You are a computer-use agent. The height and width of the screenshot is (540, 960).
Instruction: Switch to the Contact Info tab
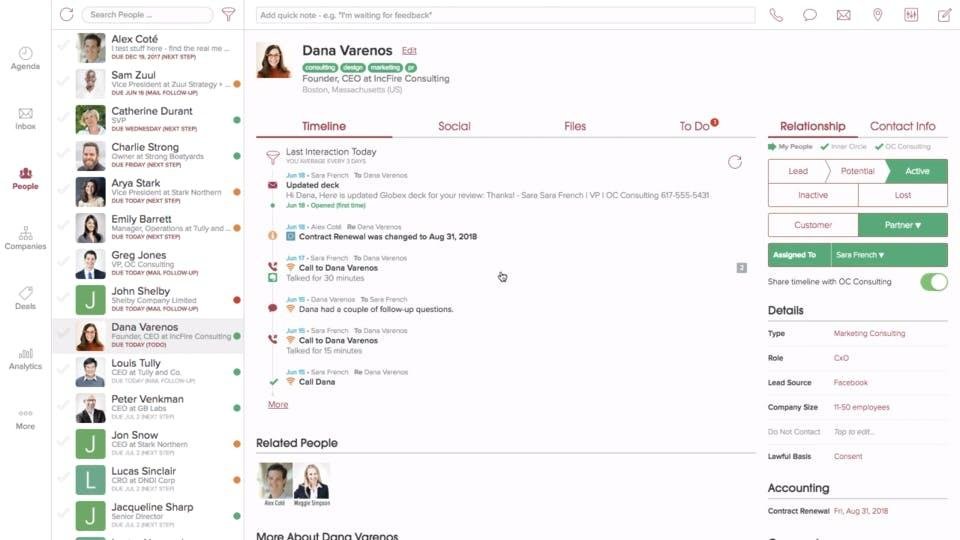coord(902,126)
